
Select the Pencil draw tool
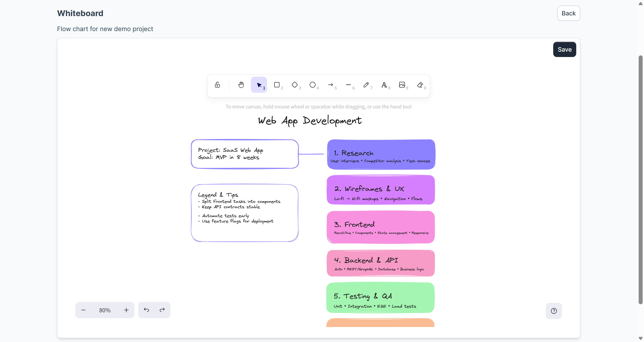[x=366, y=85]
